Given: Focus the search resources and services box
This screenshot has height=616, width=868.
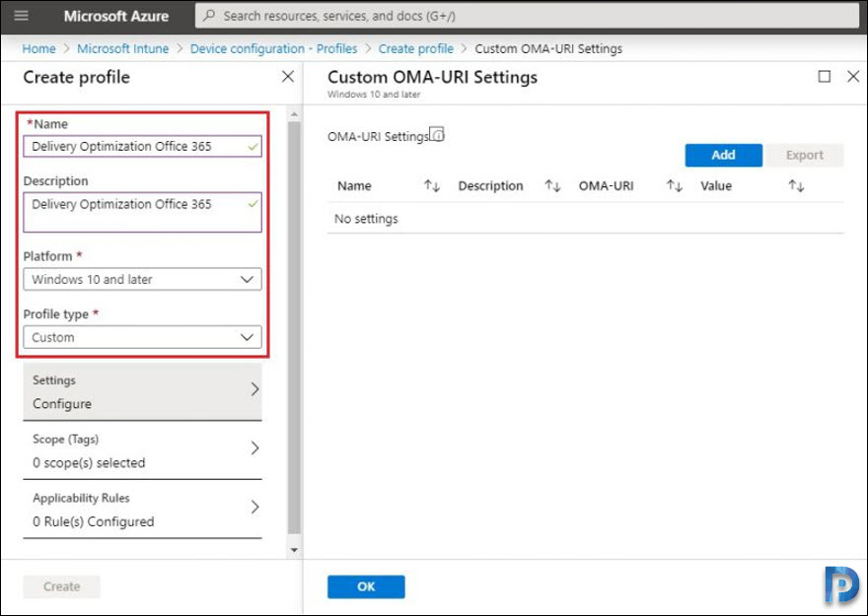Looking at the screenshot, I should pos(527,16).
